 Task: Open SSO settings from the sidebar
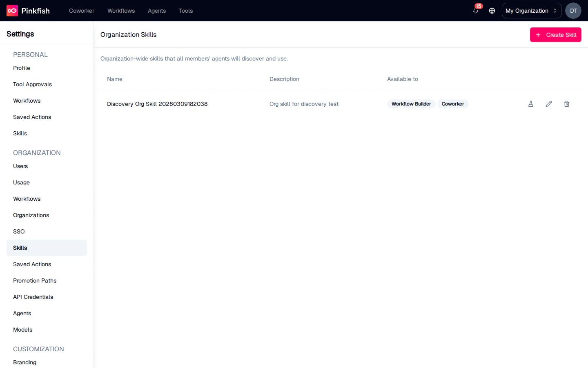point(19,231)
